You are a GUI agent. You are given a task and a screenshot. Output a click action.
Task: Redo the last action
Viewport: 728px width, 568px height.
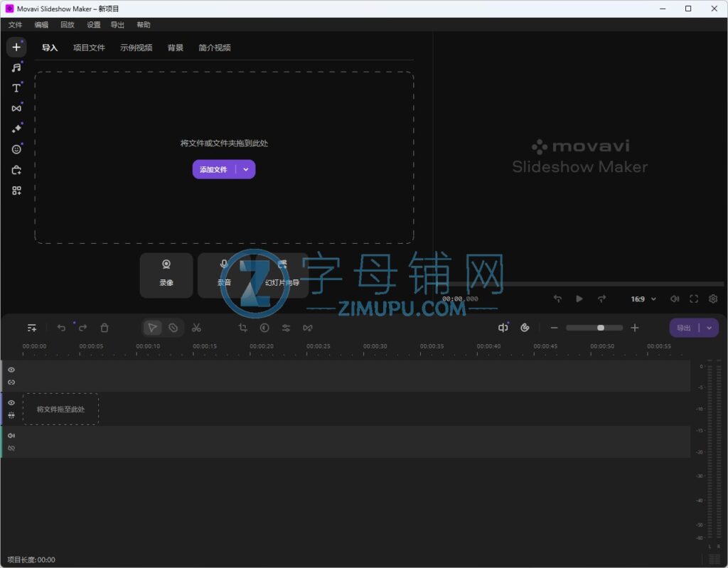(82, 328)
